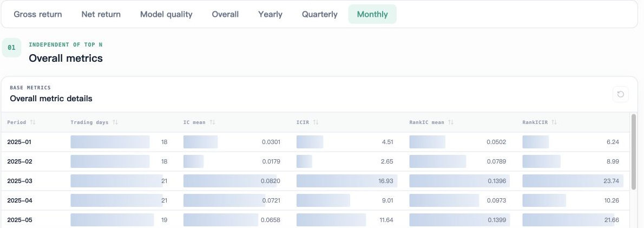The image size is (644, 228).
Task: Click the INDEPENDENT OF TOP N label
Action: point(65,45)
